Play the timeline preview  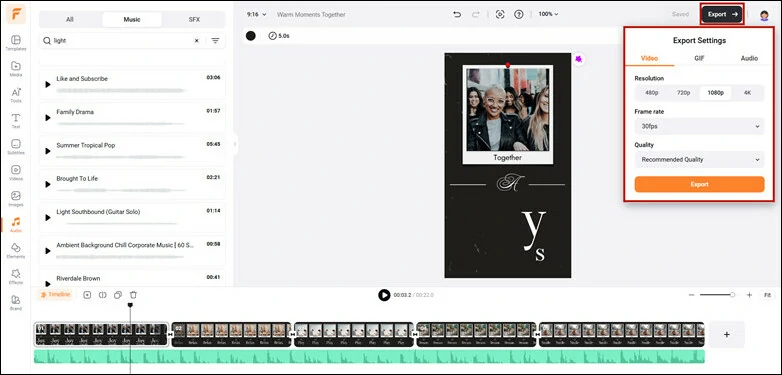pyautogui.click(x=384, y=295)
